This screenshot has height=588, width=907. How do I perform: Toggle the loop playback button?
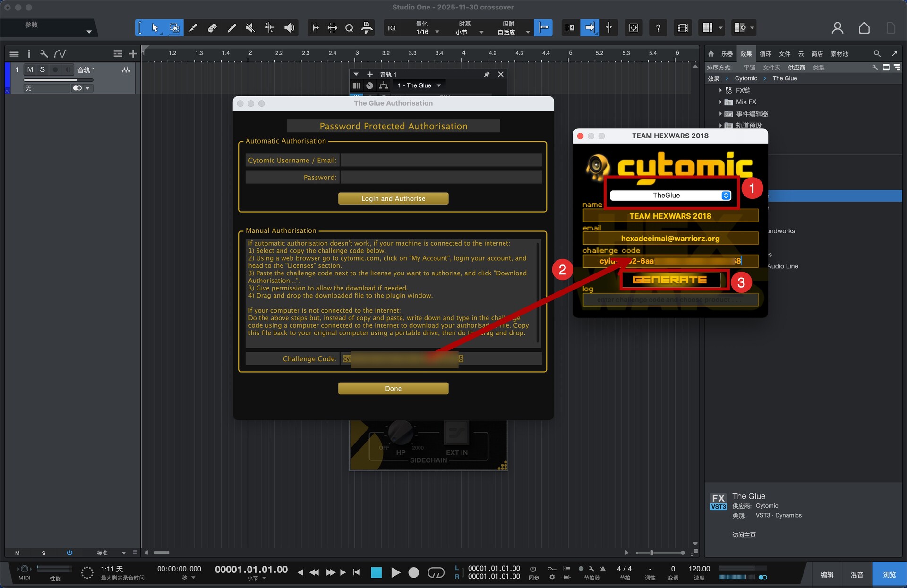click(x=436, y=572)
